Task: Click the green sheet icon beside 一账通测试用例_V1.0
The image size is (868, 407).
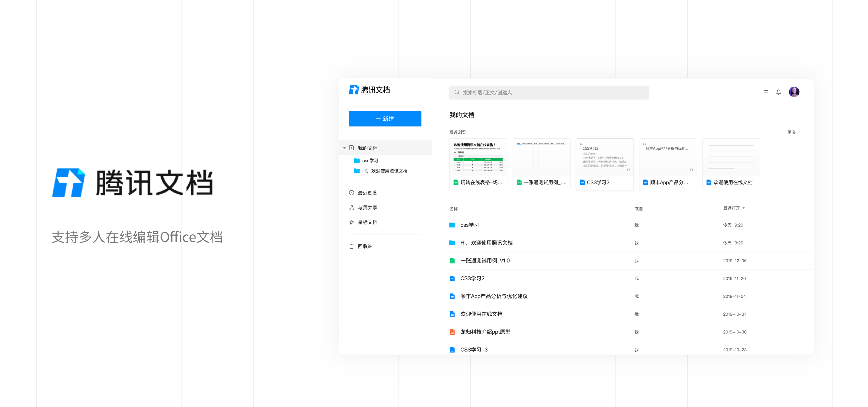Action: [x=452, y=261]
